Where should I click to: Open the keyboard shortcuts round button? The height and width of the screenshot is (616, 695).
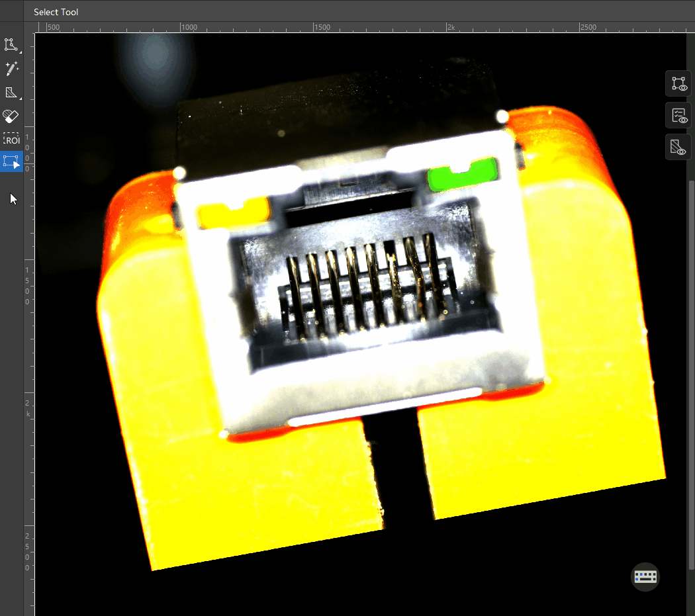tap(645, 576)
